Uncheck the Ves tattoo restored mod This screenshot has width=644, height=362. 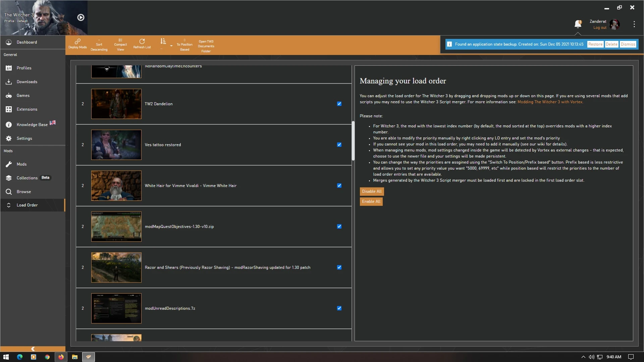[x=339, y=145]
